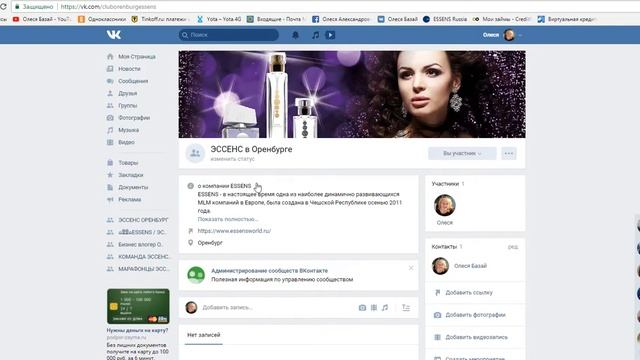640x360 pixels.
Task: Click the Документы icon in sidebar
Action: coord(110,187)
